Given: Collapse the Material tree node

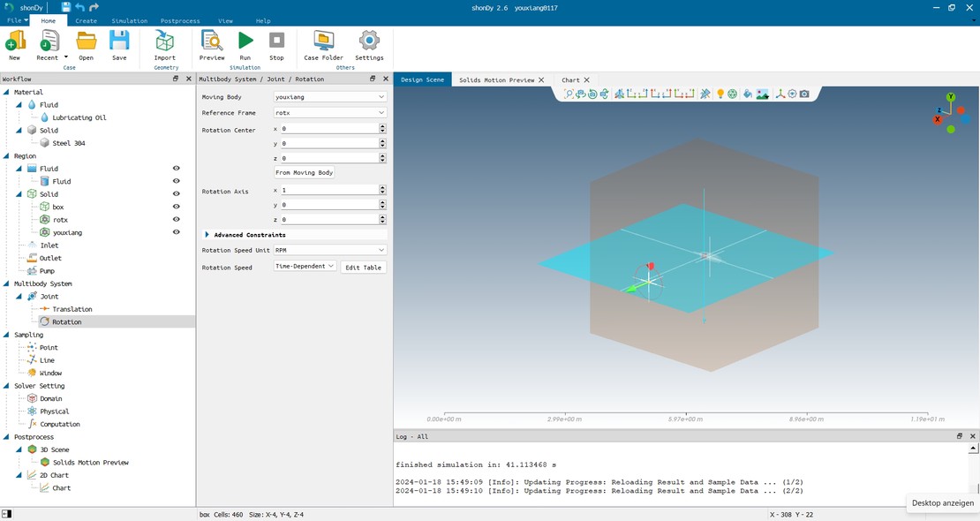Looking at the screenshot, I should point(7,92).
